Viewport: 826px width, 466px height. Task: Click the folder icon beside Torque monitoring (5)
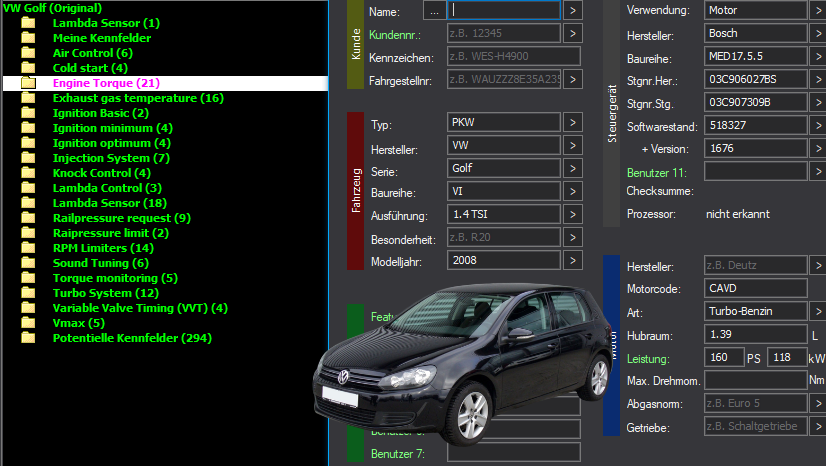(x=28, y=278)
